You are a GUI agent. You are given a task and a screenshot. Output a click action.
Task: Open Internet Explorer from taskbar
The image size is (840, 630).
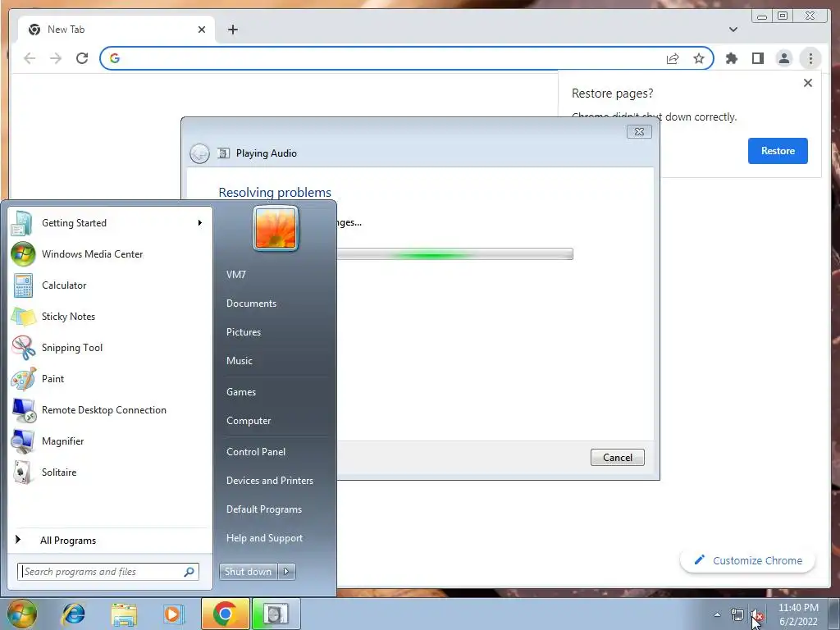click(x=73, y=614)
